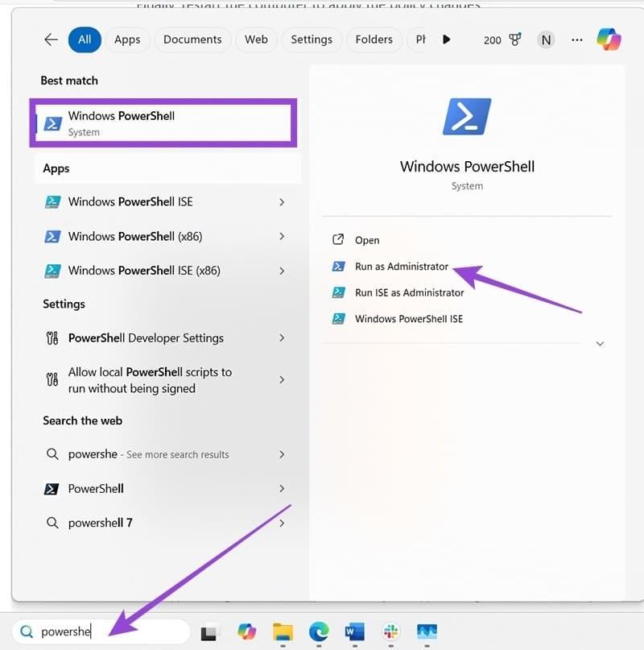Expand Allow local PowerShell scripts chevron
This screenshot has width=644, height=650.
coord(282,379)
